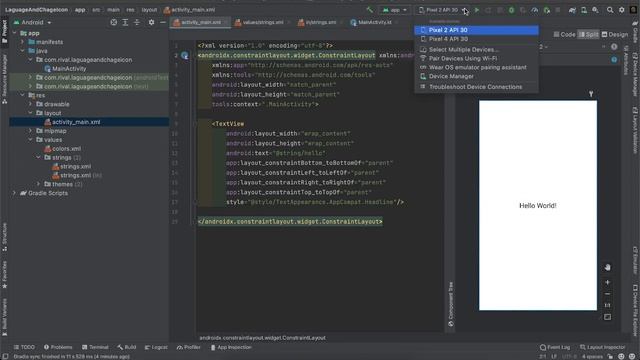Open the Problems tool window
This screenshot has height=360, width=640.
pyautogui.click(x=58, y=347)
